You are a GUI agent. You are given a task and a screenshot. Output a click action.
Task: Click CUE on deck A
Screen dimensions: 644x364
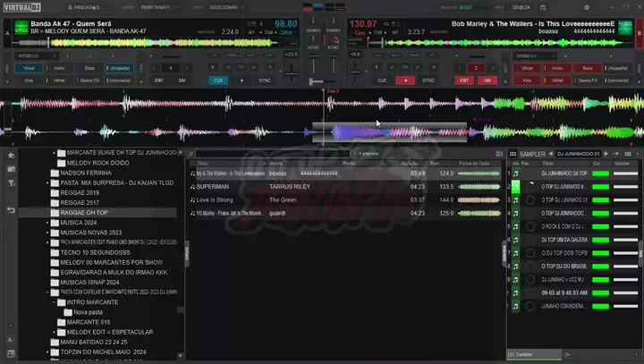218,80
